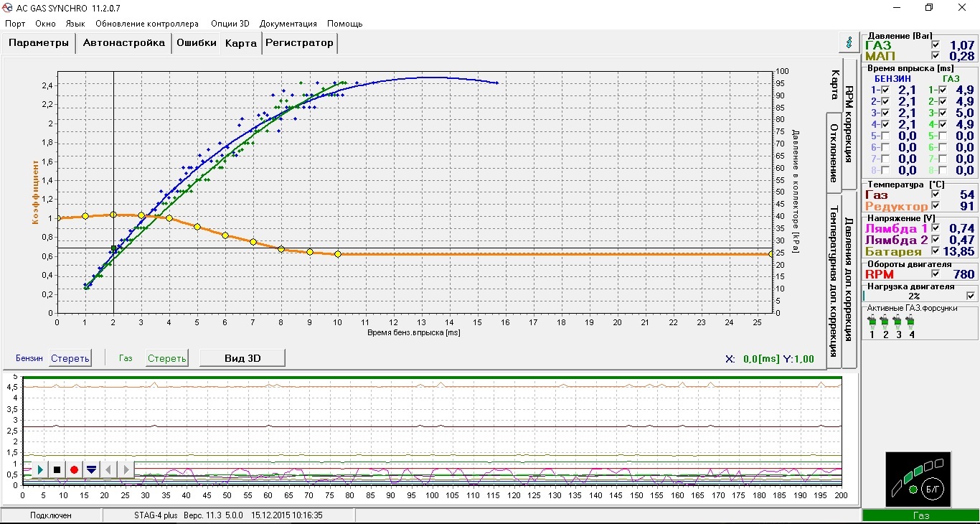Screen dimensions: 980x524
Task: Click the blue down-arrow save icon
Action: coord(91,469)
